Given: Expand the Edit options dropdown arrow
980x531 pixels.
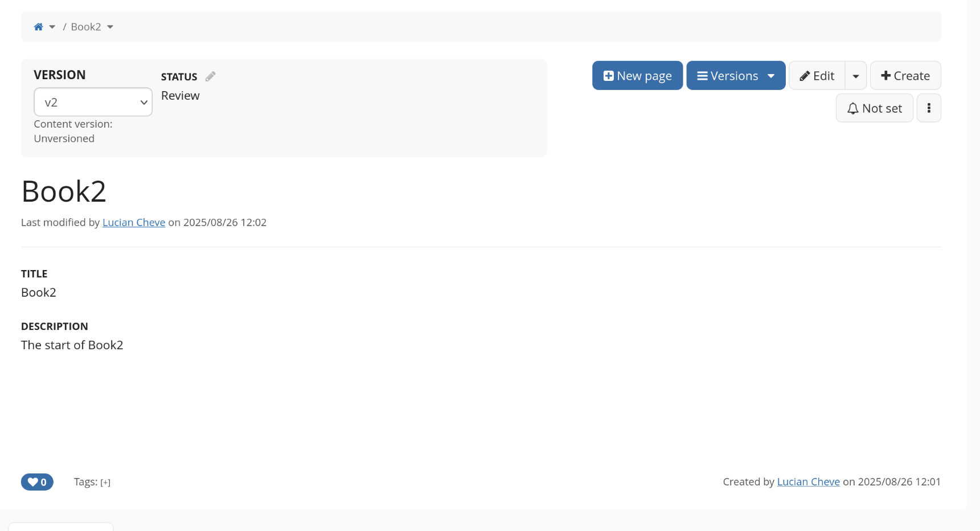Looking at the screenshot, I should (x=855, y=76).
